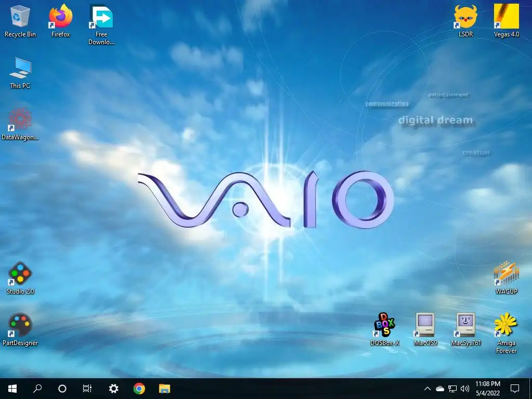Open Task View from the taskbar

pyautogui.click(x=87, y=389)
